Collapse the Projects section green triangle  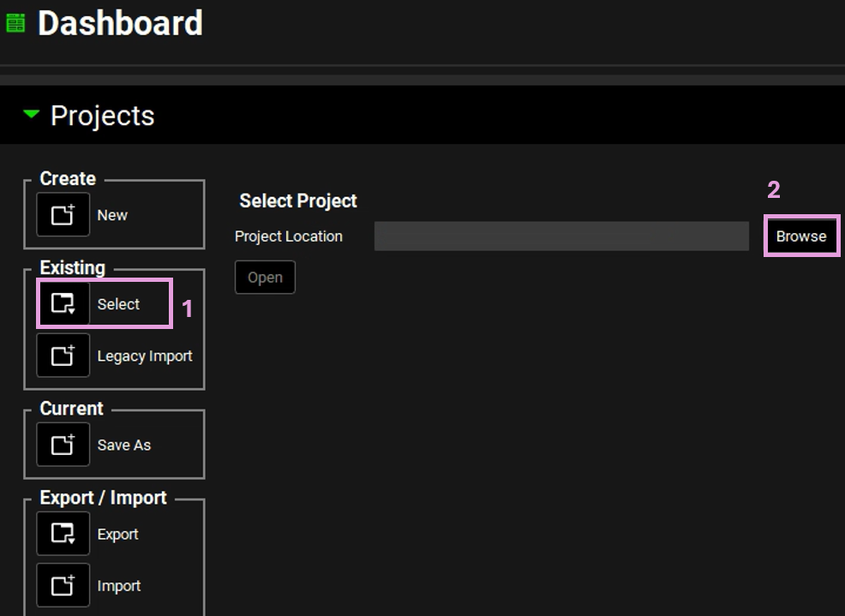coord(32,115)
